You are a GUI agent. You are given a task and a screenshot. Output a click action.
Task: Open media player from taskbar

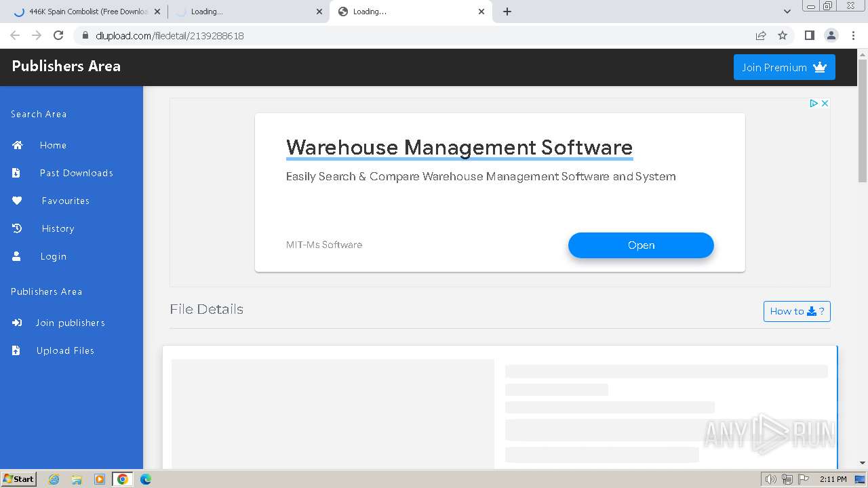(100, 479)
